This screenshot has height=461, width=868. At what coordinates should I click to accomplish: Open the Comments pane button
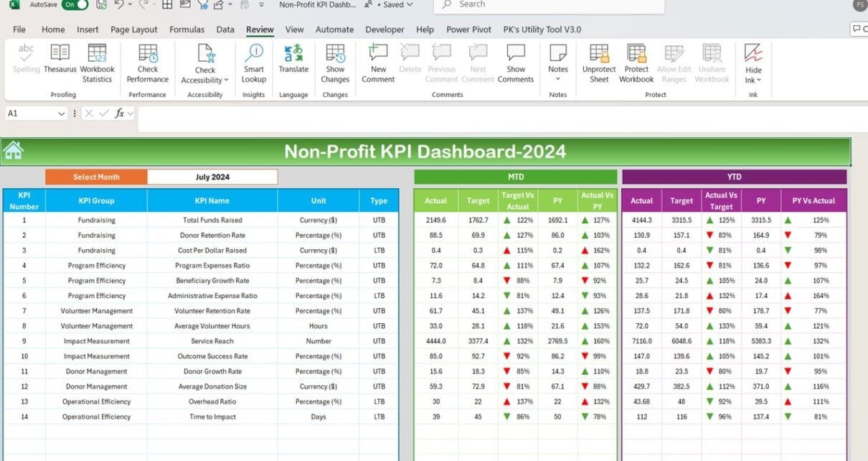click(859, 29)
